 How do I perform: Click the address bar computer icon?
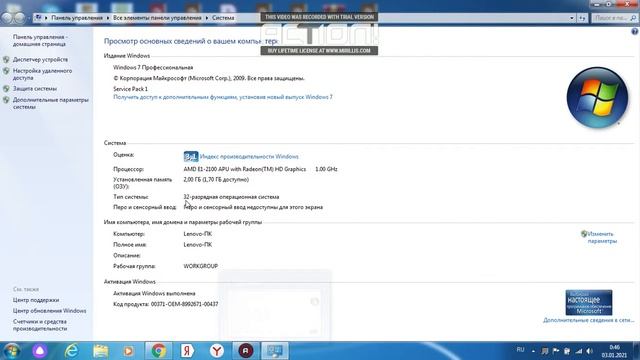38,18
